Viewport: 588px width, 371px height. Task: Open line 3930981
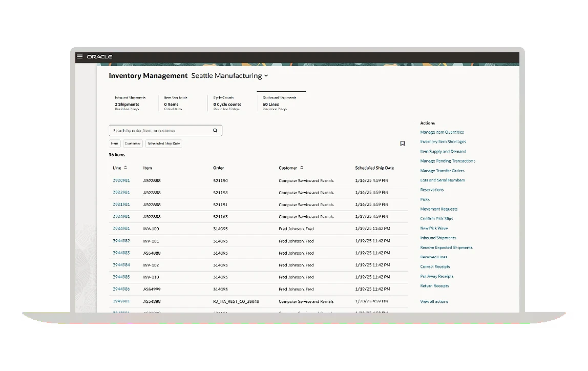[121, 180]
